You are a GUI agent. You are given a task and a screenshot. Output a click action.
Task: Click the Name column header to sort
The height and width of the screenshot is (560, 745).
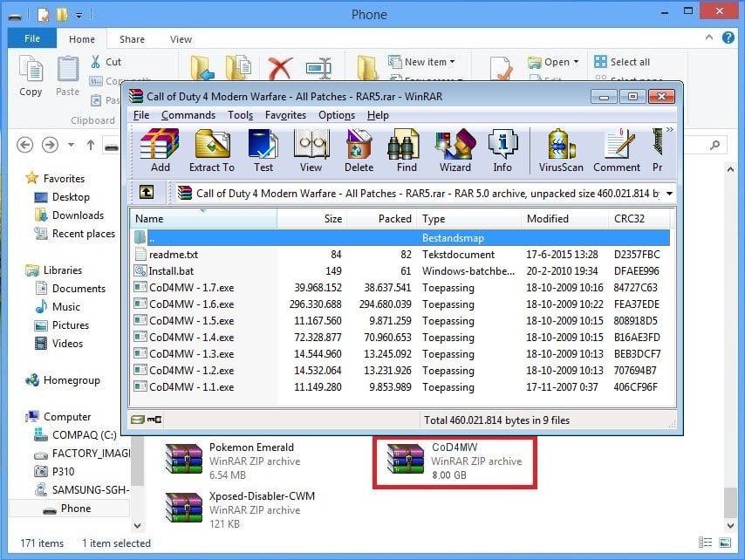pyautogui.click(x=147, y=218)
